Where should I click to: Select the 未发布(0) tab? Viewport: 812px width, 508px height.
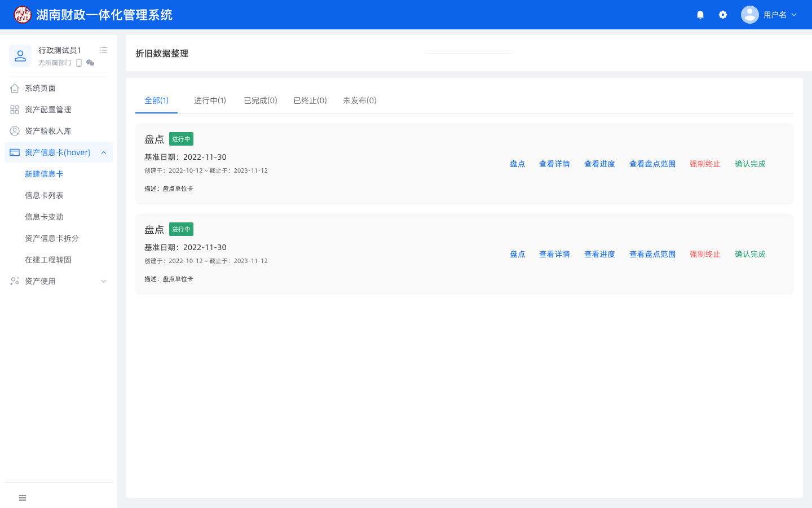pos(359,100)
